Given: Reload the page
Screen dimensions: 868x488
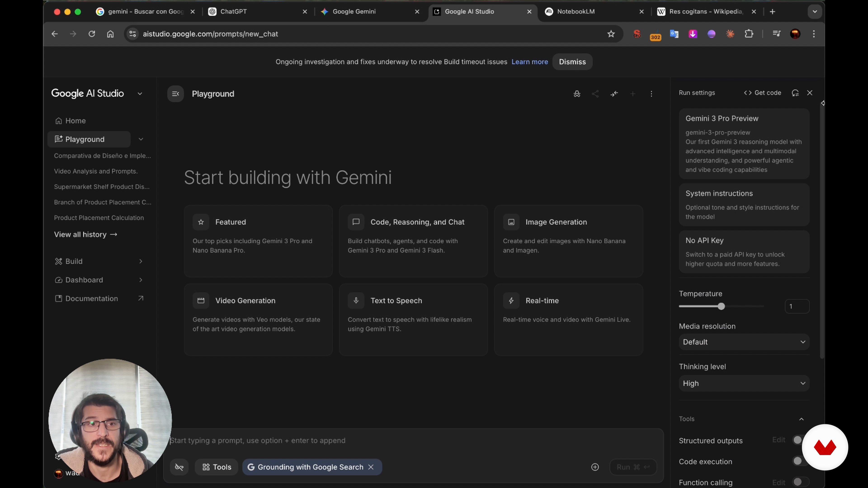Looking at the screenshot, I should point(92,34).
